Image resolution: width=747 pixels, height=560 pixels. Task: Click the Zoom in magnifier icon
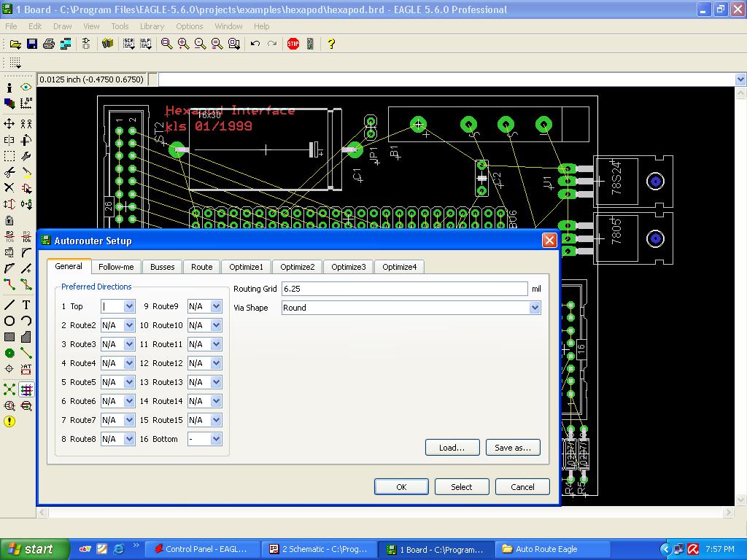click(183, 44)
